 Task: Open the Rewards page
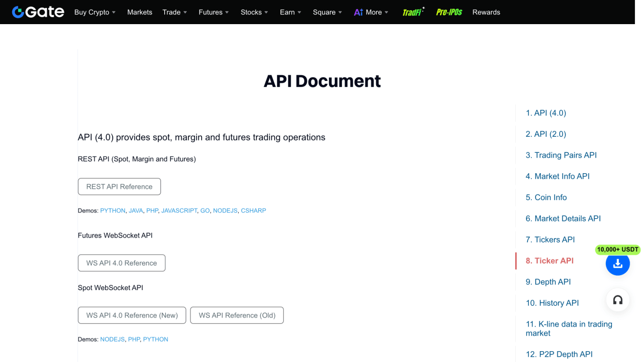tap(486, 12)
